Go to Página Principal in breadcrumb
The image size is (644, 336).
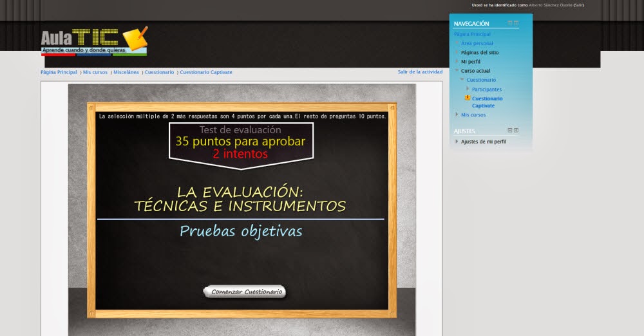(59, 72)
